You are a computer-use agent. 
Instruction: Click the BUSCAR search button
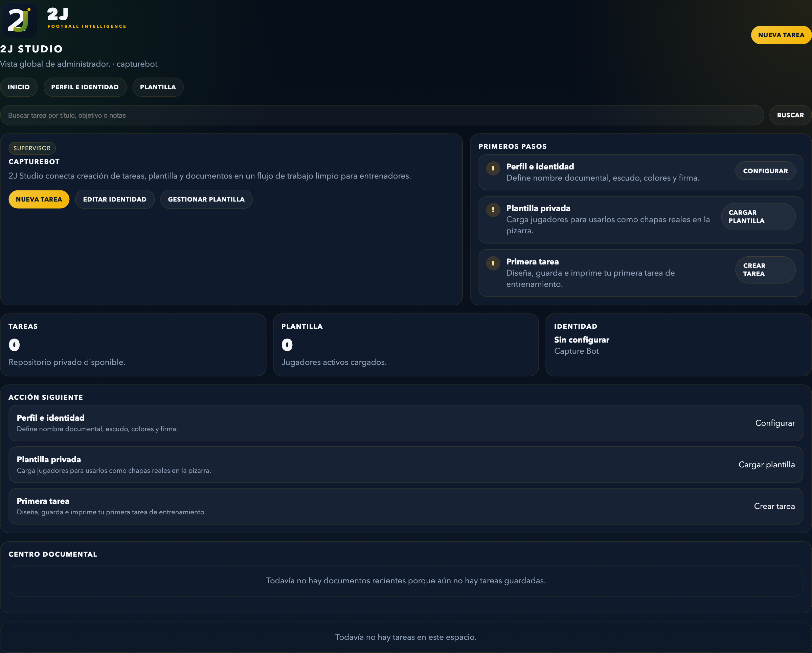[790, 115]
